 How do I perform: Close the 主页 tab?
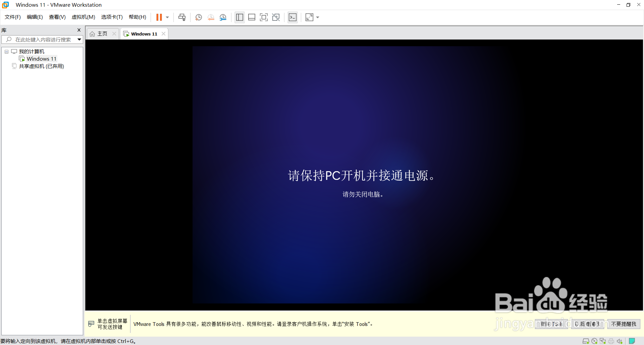point(114,33)
